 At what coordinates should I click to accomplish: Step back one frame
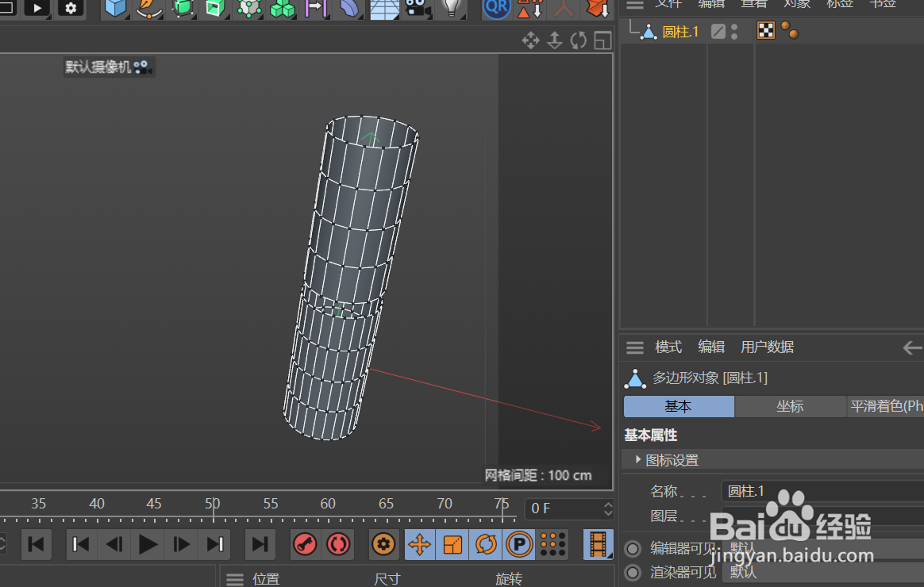(114, 545)
